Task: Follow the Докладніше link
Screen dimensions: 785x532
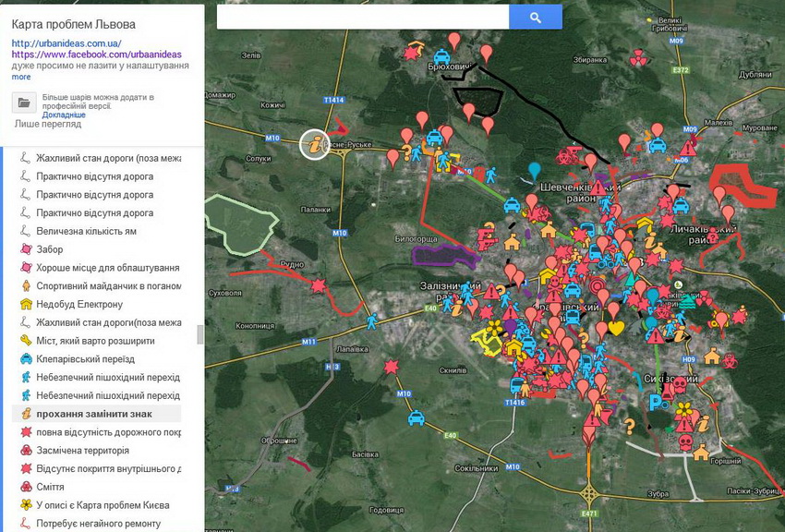Action: click(x=64, y=115)
